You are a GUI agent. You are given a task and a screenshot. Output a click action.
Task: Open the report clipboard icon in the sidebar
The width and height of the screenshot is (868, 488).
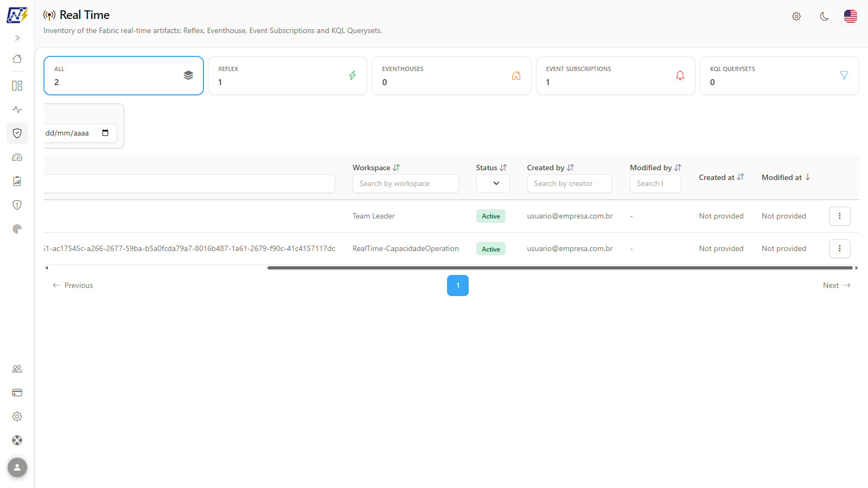17,181
